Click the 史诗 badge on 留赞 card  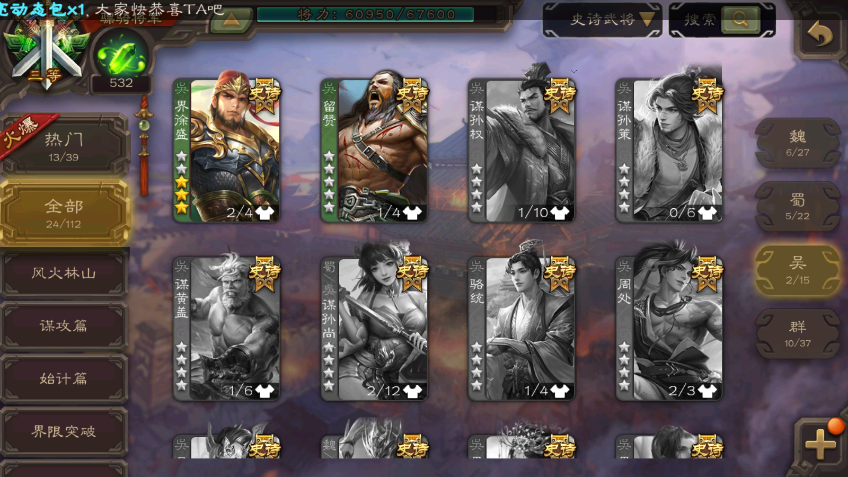(x=412, y=95)
